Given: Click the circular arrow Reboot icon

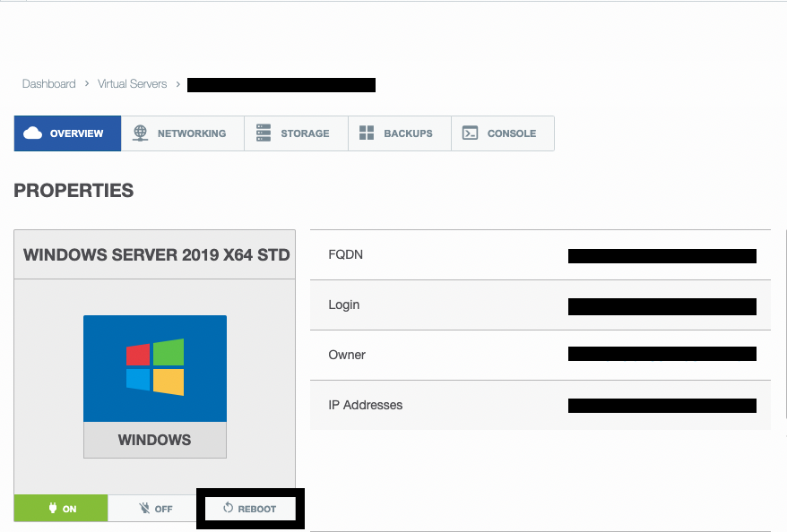Looking at the screenshot, I should (229, 508).
